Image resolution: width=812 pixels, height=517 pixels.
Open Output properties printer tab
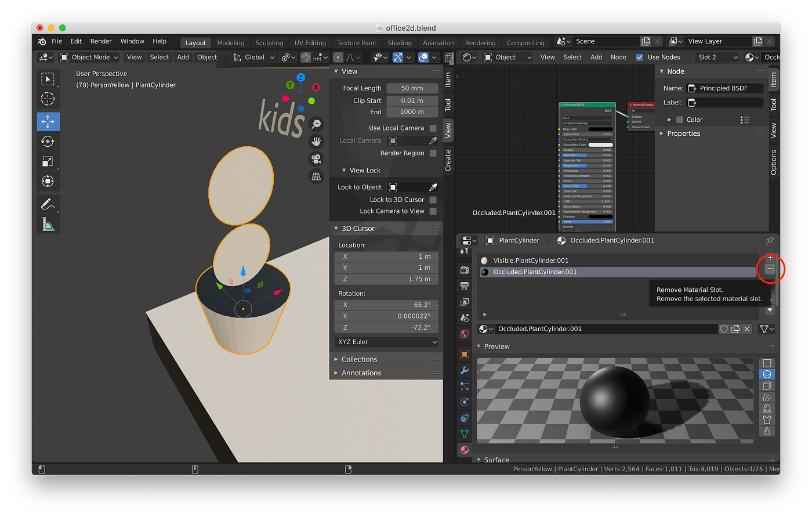465,285
